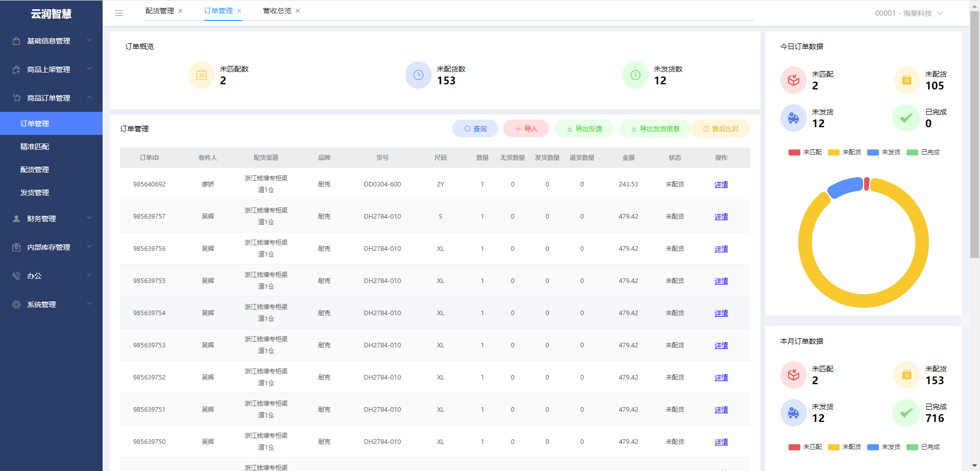The height and width of the screenshot is (471, 980).
Task: Expand 内部库存管理 menu chevron
Action: click(x=89, y=246)
